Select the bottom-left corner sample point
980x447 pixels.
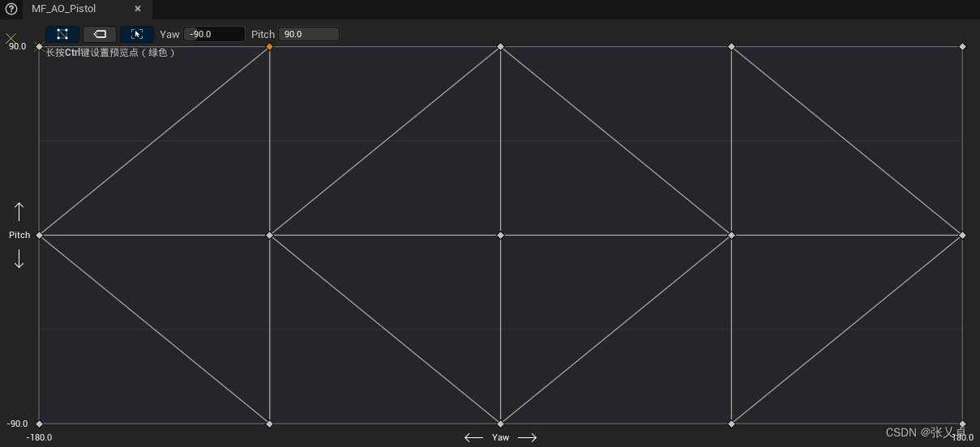click(39, 424)
